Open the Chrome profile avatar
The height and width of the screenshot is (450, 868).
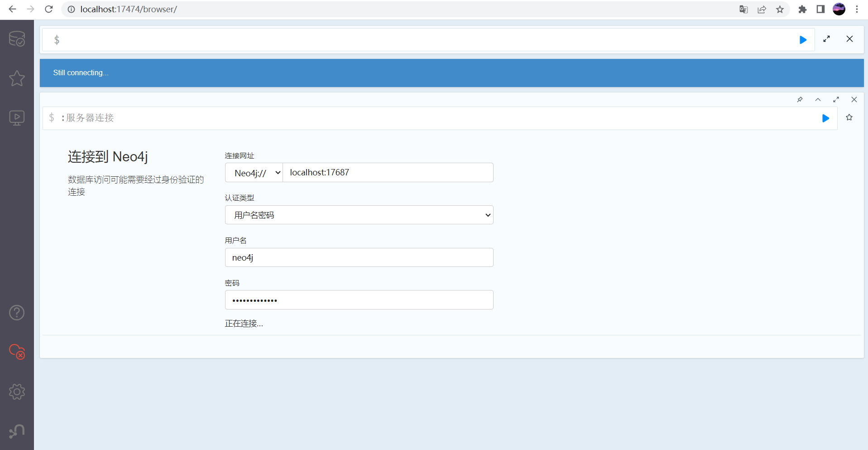839,9
